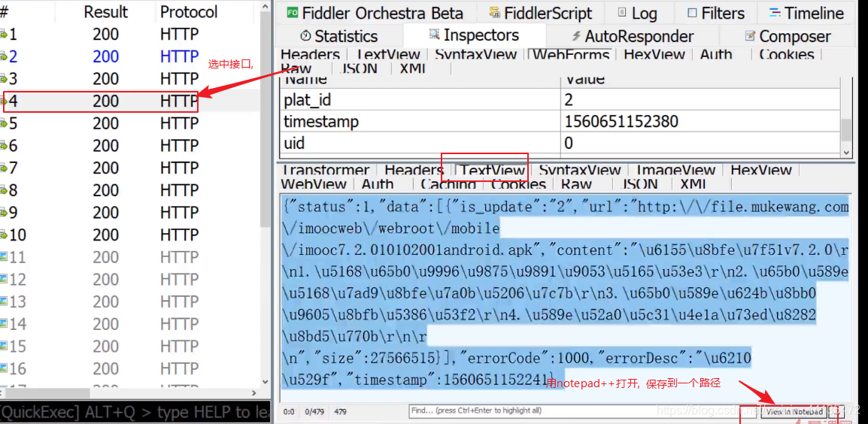Screen dimensions: 868x424
Task: Select request Cookies inspector tab
Action: [x=787, y=54]
